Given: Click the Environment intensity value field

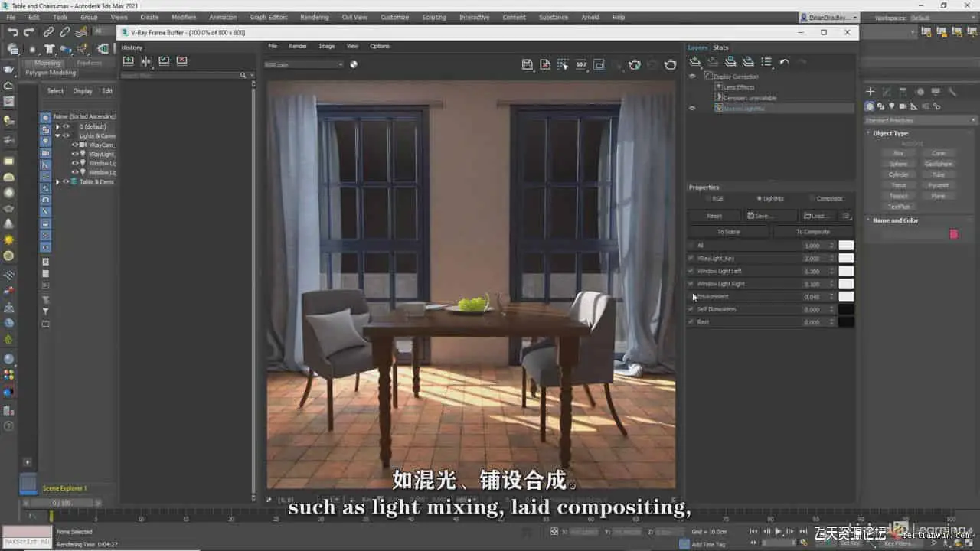Looking at the screenshot, I should tap(815, 296).
